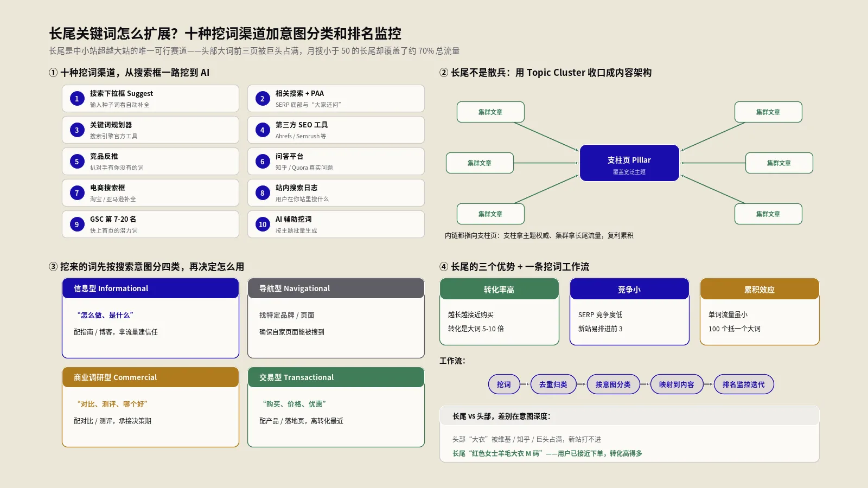Click the text 新站易排进前 3

[601, 329]
